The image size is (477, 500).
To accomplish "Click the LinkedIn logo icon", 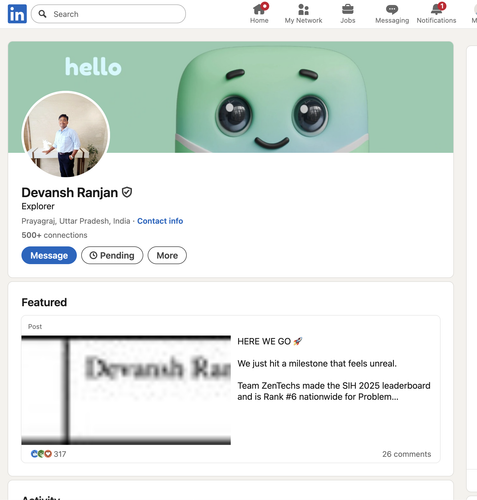I will [x=17, y=14].
